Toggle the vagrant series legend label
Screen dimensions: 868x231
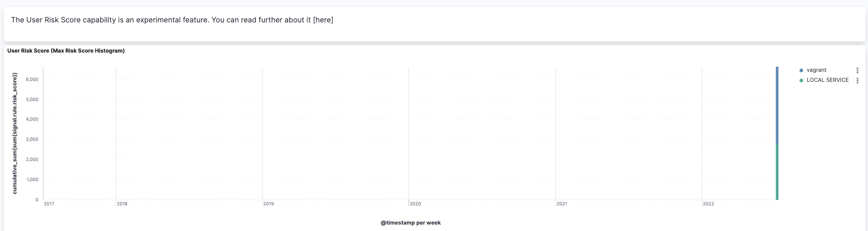816,70
